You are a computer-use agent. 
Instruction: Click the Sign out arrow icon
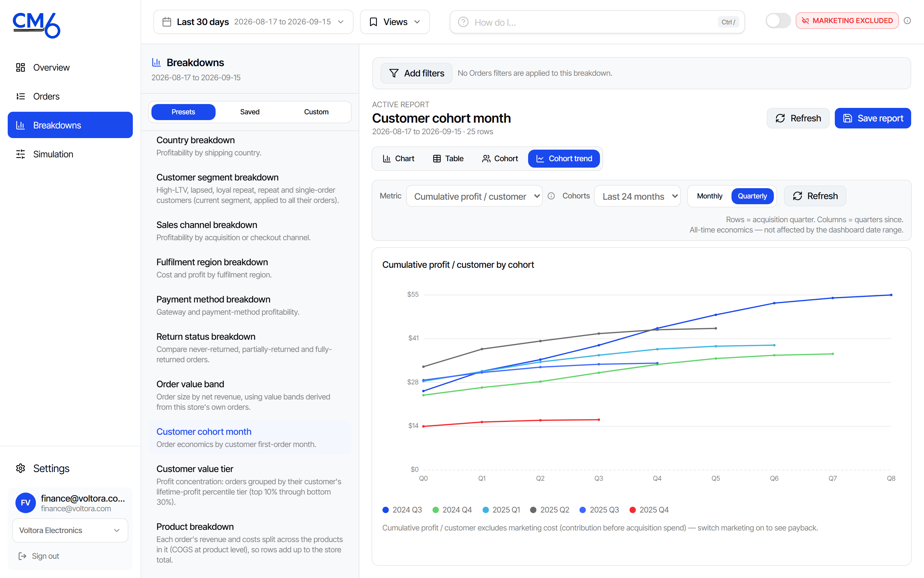click(x=22, y=556)
